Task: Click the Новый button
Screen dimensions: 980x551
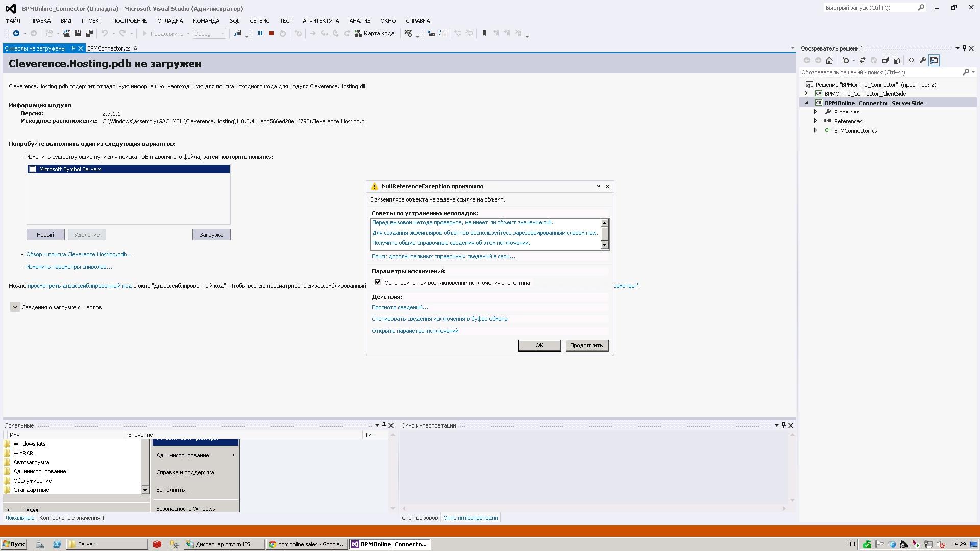Action: pos(45,235)
